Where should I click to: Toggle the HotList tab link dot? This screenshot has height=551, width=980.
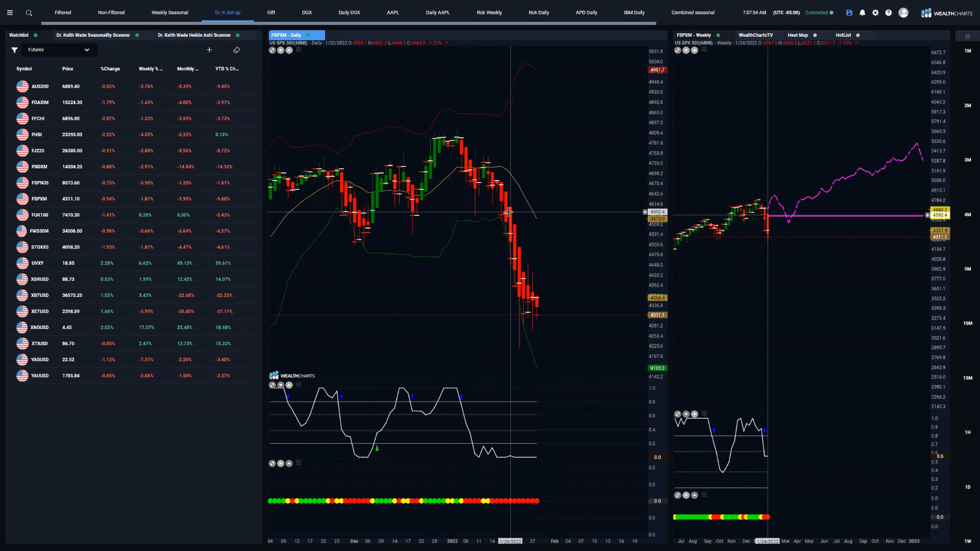pyautogui.click(x=857, y=35)
